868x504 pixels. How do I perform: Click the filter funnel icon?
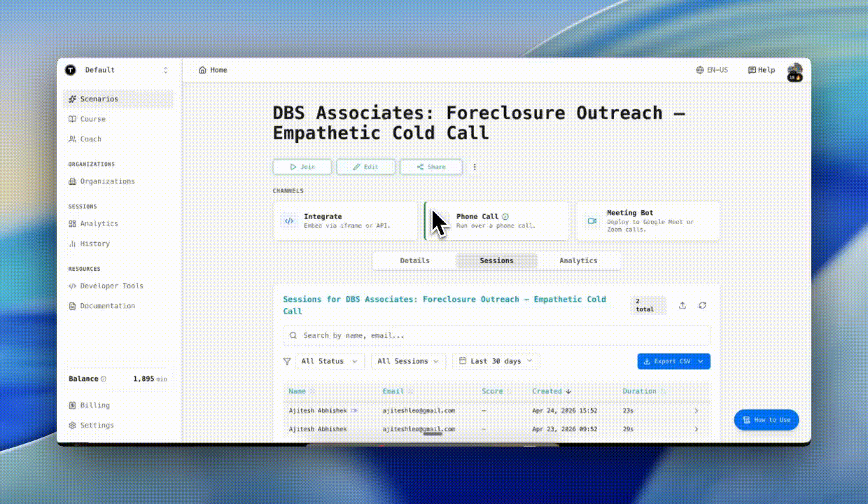[x=287, y=361]
